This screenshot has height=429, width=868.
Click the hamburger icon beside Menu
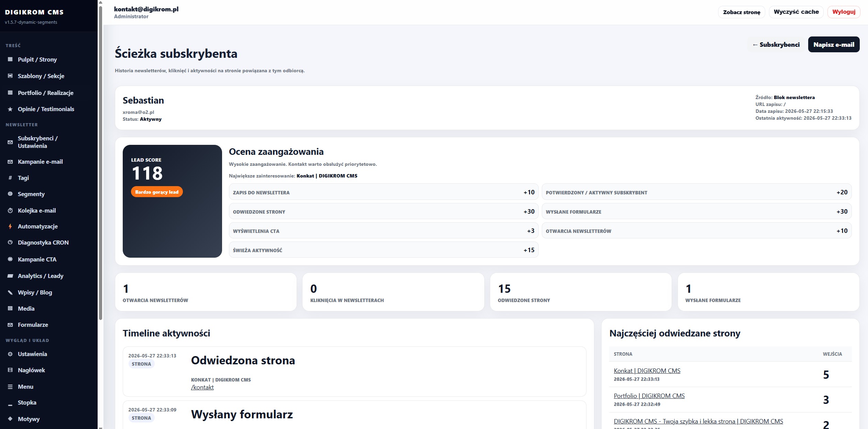(10, 387)
